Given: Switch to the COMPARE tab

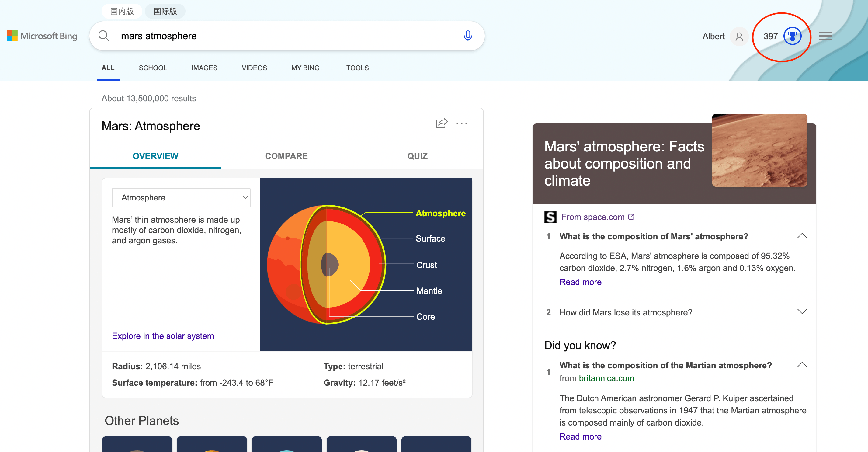Looking at the screenshot, I should click(286, 156).
